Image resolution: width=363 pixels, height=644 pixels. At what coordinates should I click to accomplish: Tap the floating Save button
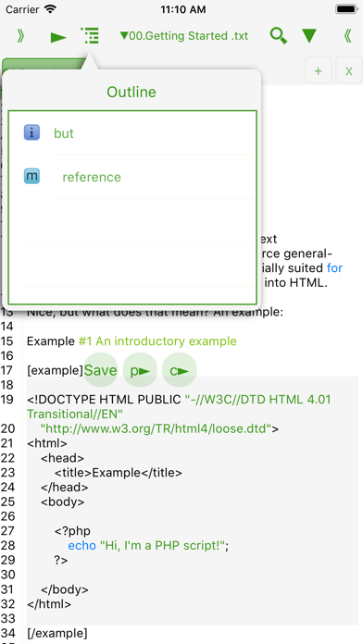click(101, 370)
